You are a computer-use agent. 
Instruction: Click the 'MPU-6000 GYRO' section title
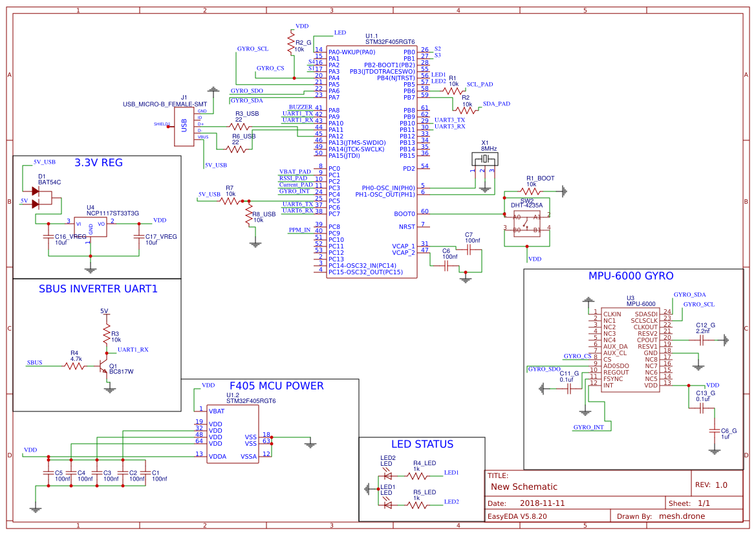pos(631,276)
